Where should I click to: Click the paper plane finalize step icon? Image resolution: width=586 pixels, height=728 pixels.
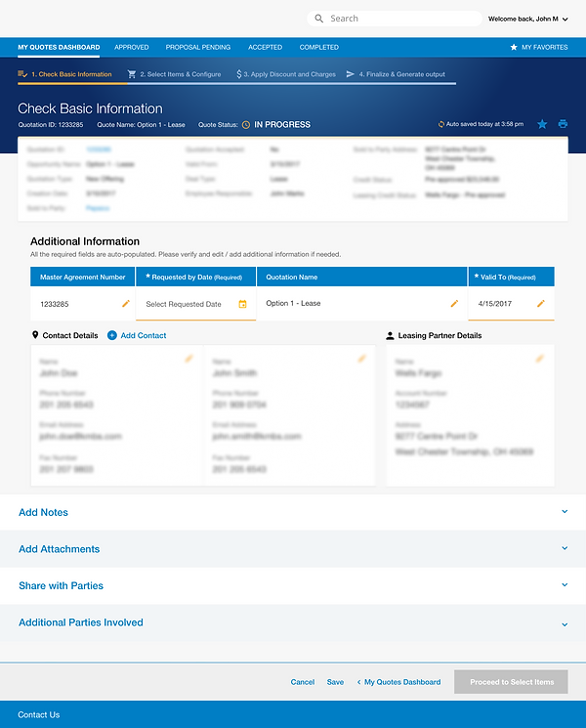[x=351, y=74]
